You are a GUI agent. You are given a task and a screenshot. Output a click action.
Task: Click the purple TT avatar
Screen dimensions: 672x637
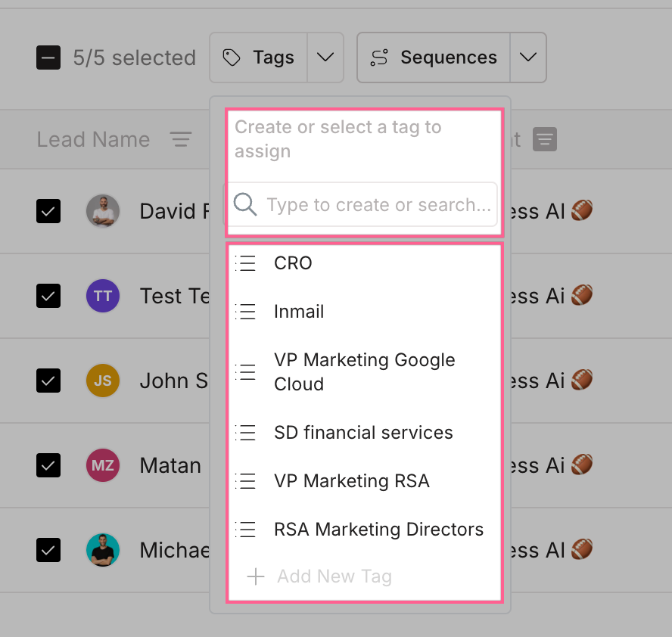click(x=103, y=296)
